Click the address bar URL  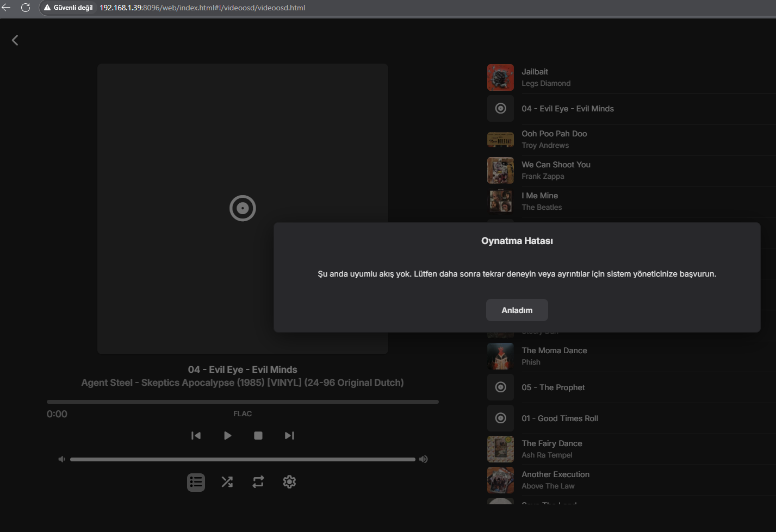click(202, 8)
